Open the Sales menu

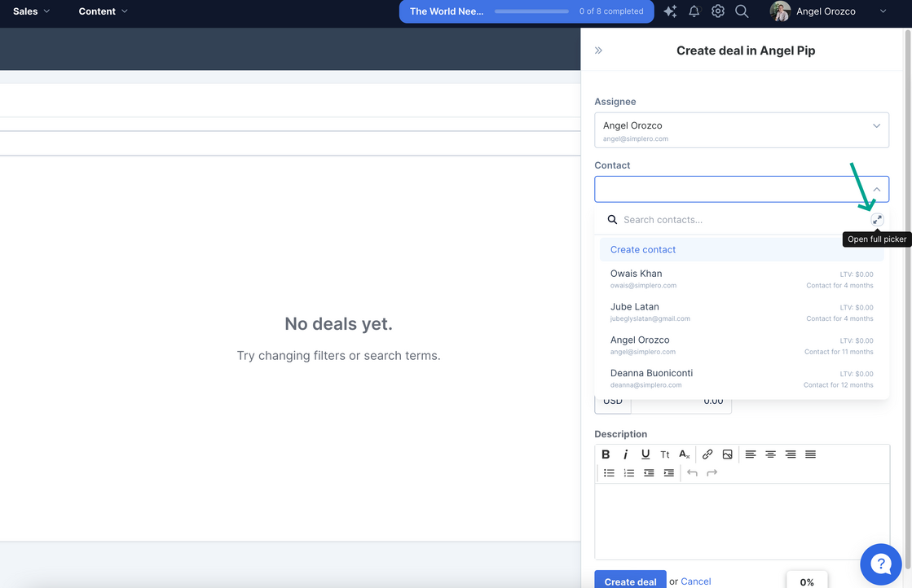31,11
